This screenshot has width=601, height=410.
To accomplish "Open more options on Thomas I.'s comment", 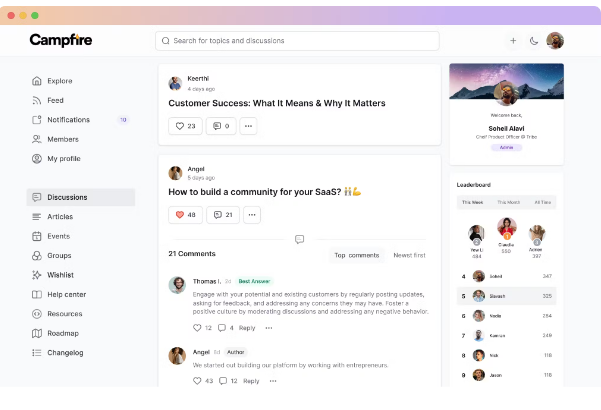I will coord(269,328).
